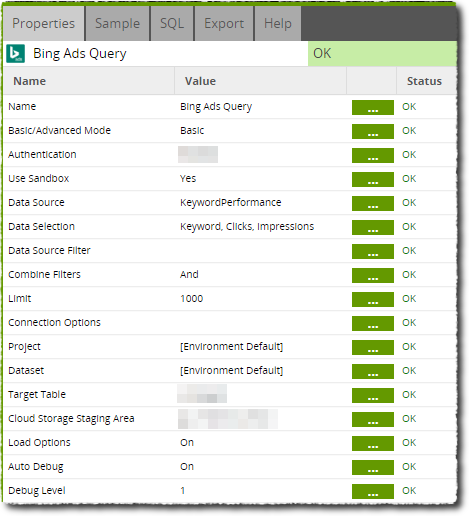
Task: Click the 'Basic' mode value
Action: [192, 130]
